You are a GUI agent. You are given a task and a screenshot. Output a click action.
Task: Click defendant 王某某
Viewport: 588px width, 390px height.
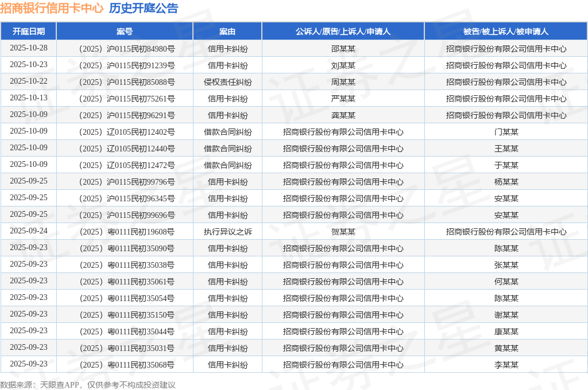coord(506,149)
